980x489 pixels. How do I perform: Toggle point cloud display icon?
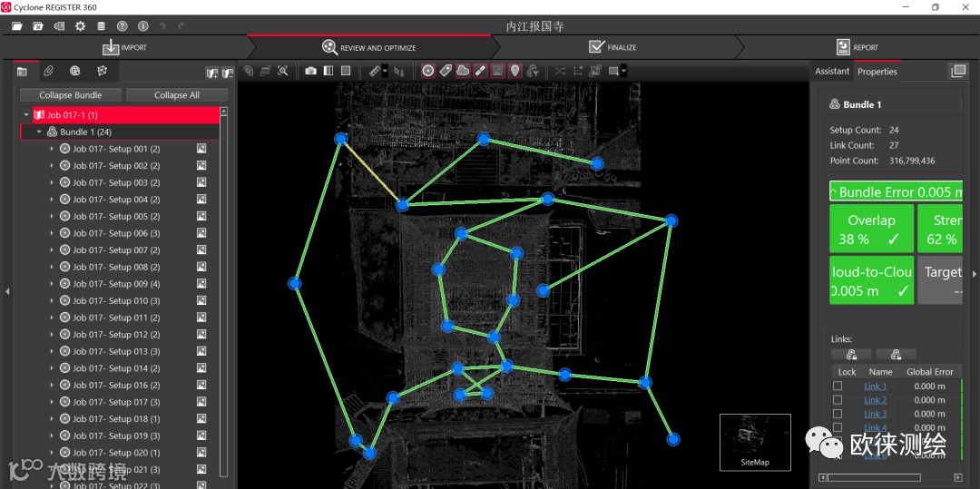[x=463, y=71]
